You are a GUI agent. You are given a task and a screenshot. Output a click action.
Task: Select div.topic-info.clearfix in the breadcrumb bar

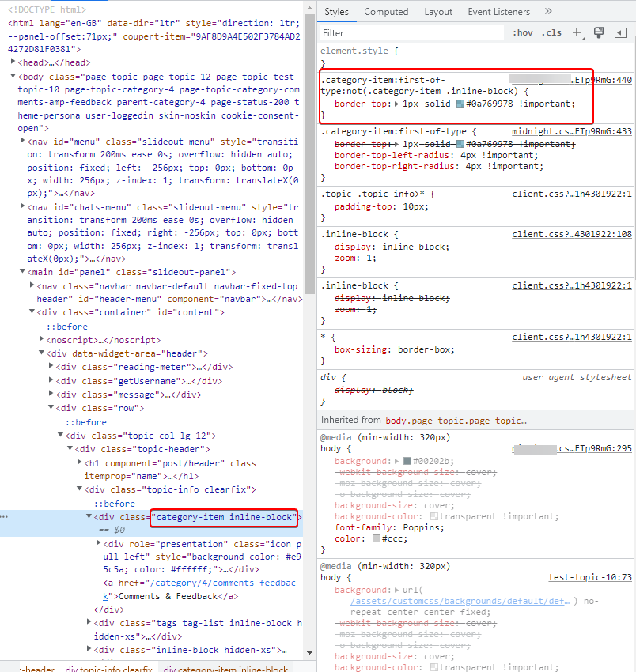tap(108, 668)
